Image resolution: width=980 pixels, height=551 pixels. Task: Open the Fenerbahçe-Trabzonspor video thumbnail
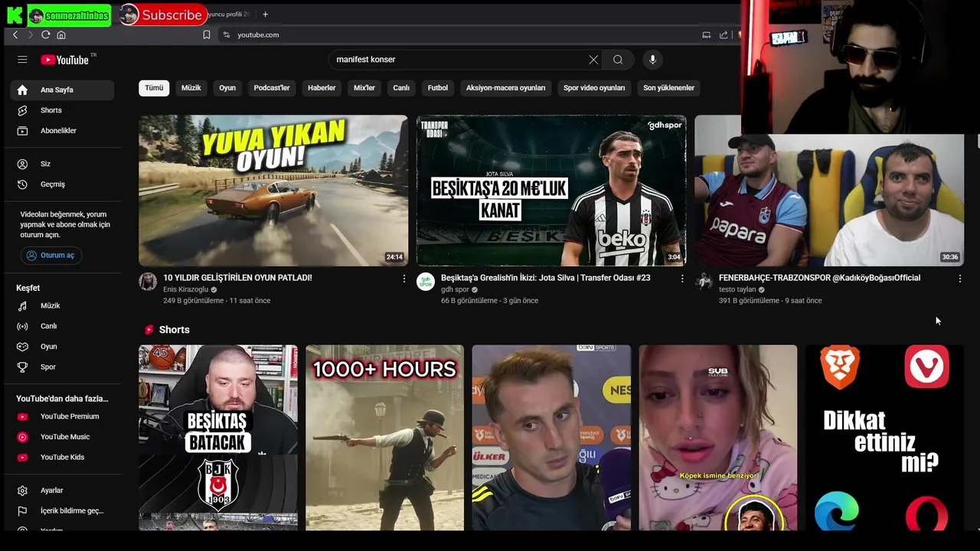[829, 201]
